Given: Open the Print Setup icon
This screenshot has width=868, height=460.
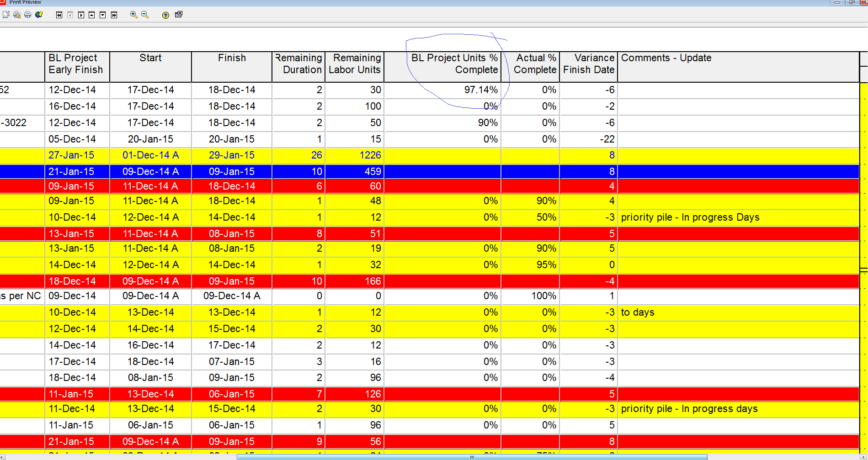Looking at the screenshot, I should (x=17, y=15).
